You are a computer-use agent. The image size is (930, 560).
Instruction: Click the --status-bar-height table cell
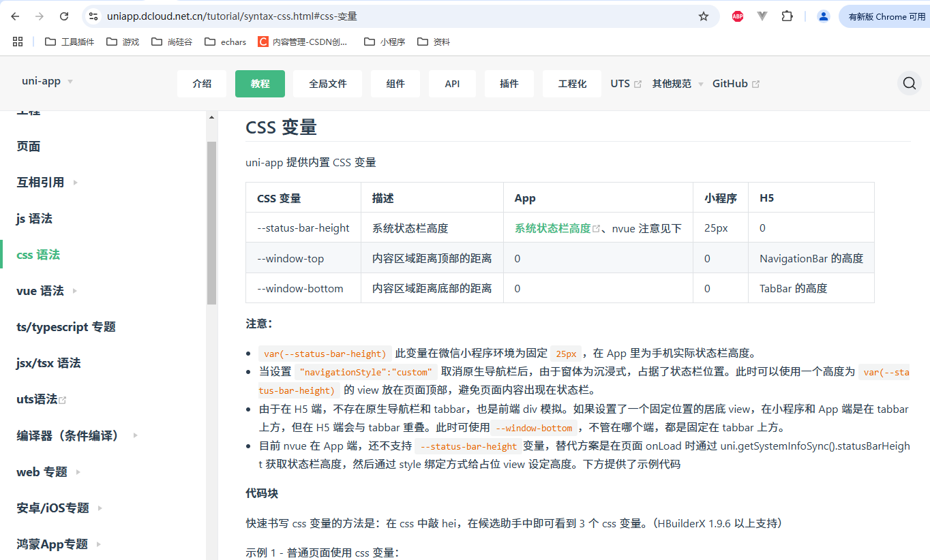click(x=303, y=228)
